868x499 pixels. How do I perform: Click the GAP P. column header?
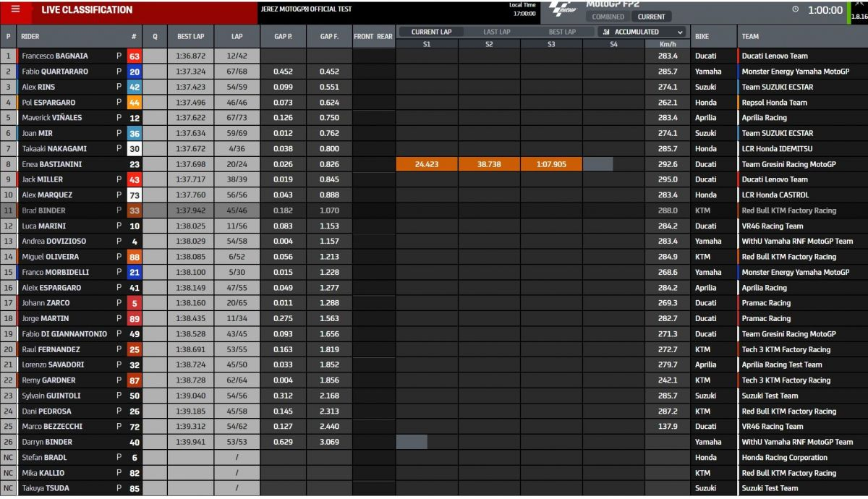pos(283,36)
